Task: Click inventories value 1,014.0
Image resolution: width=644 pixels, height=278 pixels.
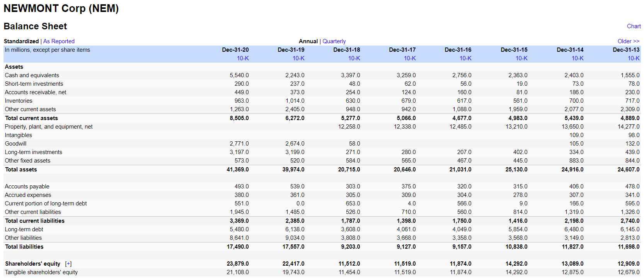Action: point(295,101)
